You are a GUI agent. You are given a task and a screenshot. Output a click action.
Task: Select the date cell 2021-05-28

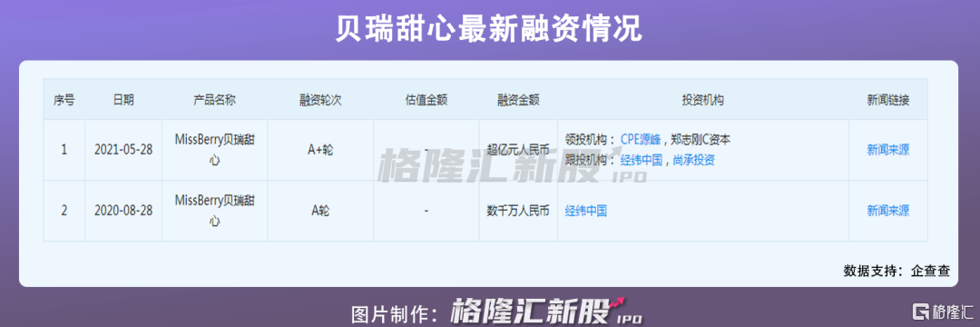[x=123, y=150]
